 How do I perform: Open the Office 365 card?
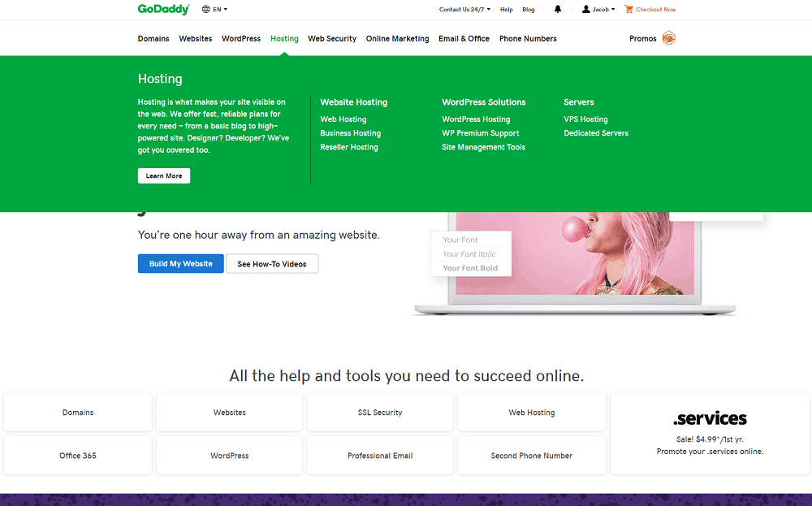click(78, 456)
